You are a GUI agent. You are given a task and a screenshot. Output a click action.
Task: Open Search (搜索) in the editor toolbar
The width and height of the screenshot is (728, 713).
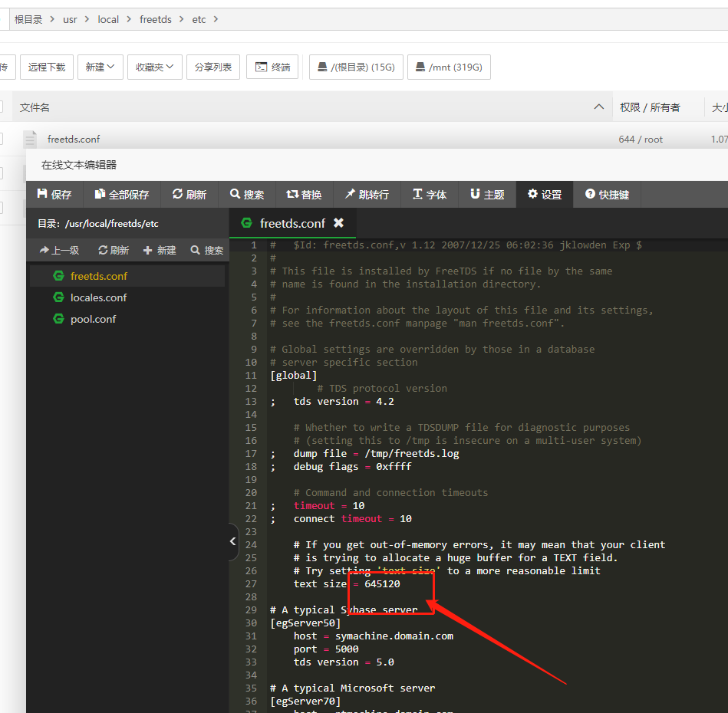[246, 195]
